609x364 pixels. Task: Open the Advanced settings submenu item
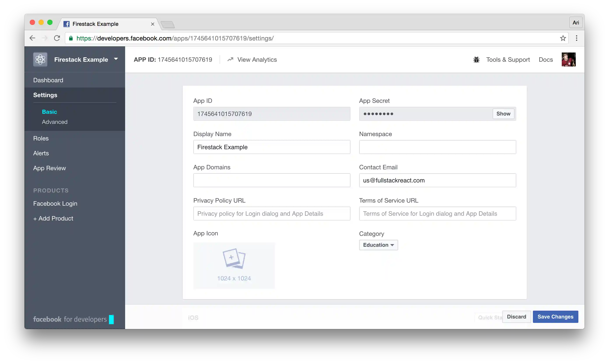[x=55, y=122]
